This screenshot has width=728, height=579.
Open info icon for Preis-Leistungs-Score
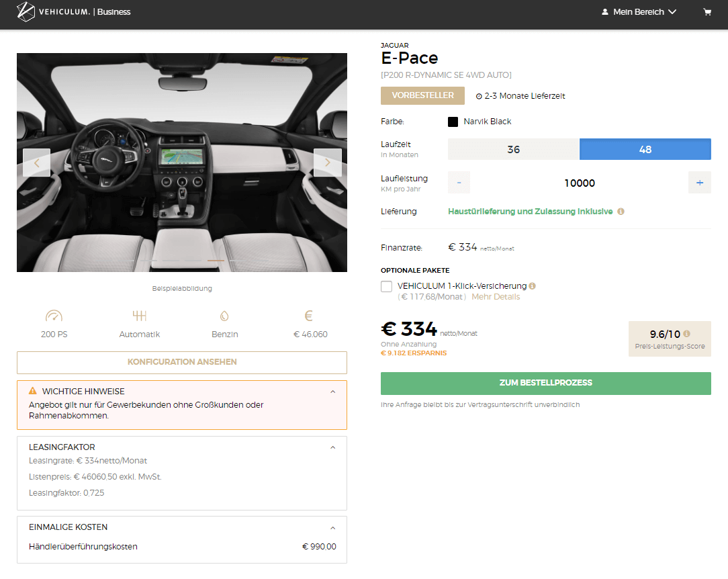click(x=686, y=333)
